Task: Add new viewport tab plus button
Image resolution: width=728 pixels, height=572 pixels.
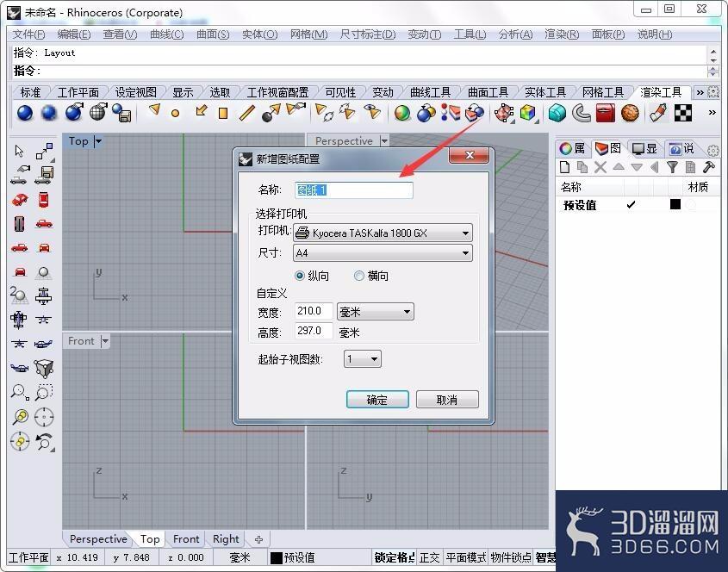Action: [x=258, y=539]
